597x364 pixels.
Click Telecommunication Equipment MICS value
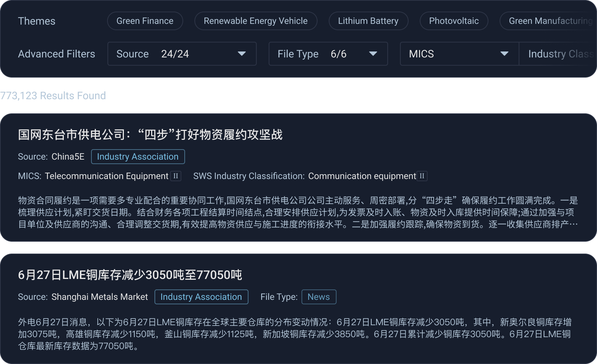[107, 176]
